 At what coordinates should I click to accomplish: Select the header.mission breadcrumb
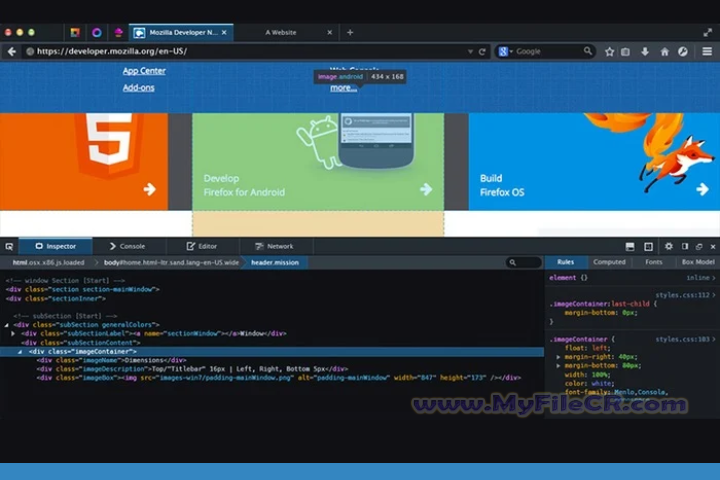tap(275, 263)
